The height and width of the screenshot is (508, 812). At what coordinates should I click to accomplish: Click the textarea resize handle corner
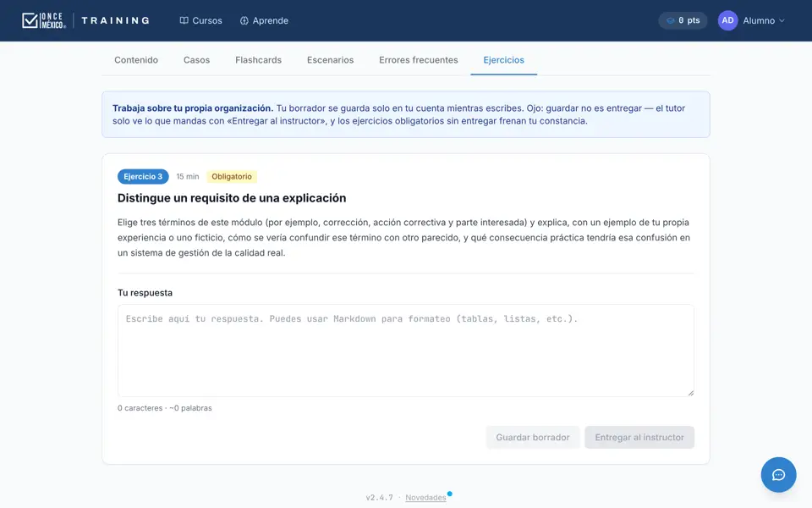point(691,393)
